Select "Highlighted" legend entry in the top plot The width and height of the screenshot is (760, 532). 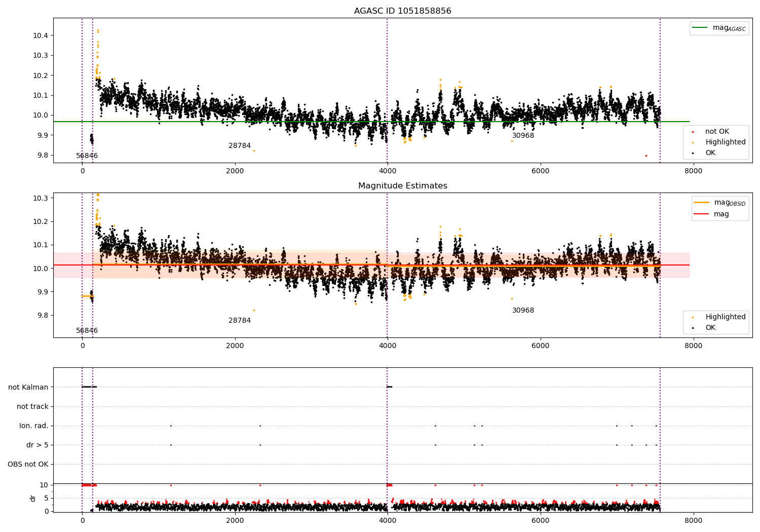[x=719, y=142]
